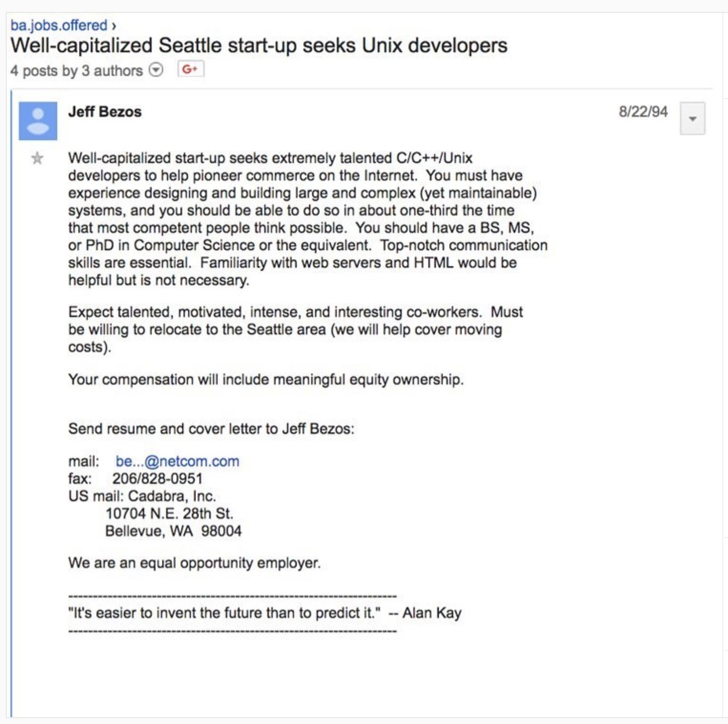Screen dimensions: 728x724
Task: Star Jeff Bezos's post
Action: point(37,158)
